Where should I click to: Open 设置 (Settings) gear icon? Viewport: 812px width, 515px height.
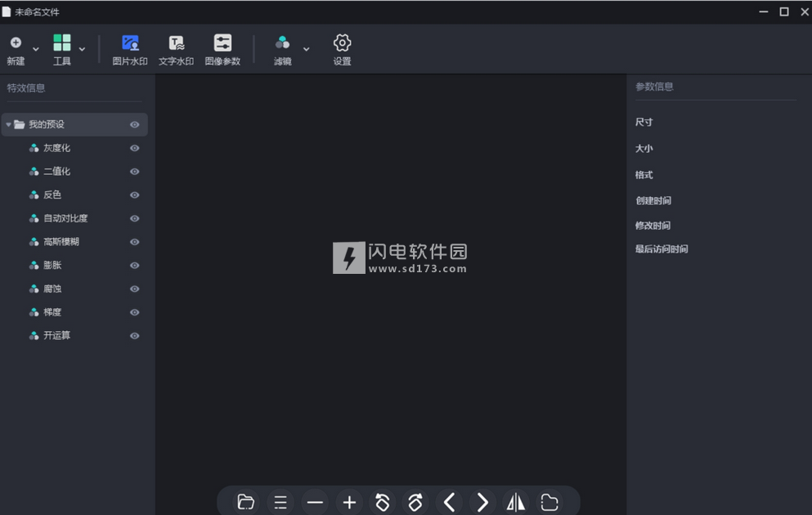342,43
